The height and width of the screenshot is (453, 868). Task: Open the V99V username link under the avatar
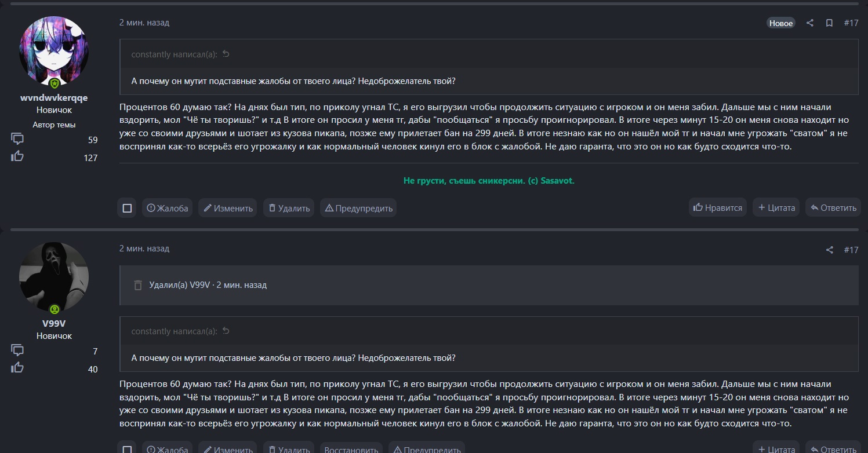click(54, 323)
